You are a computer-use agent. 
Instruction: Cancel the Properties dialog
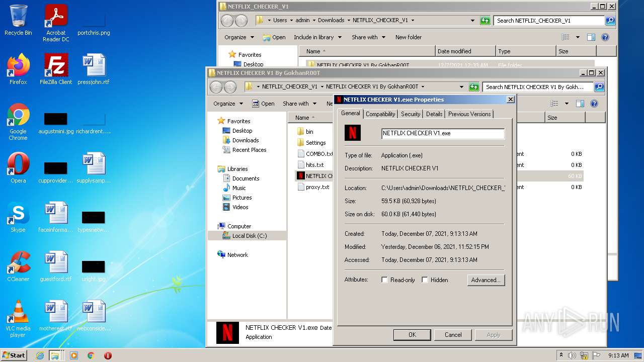(x=453, y=335)
